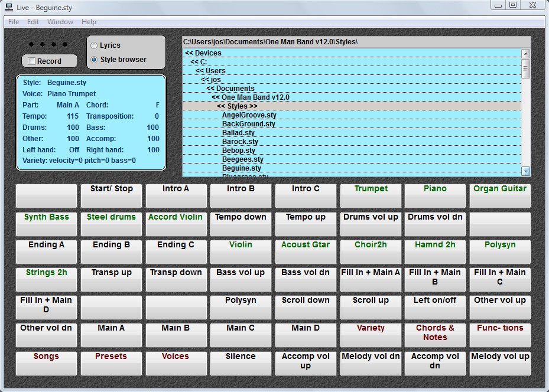
Task: Open the Window menu
Action: pyautogui.click(x=60, y=22)
